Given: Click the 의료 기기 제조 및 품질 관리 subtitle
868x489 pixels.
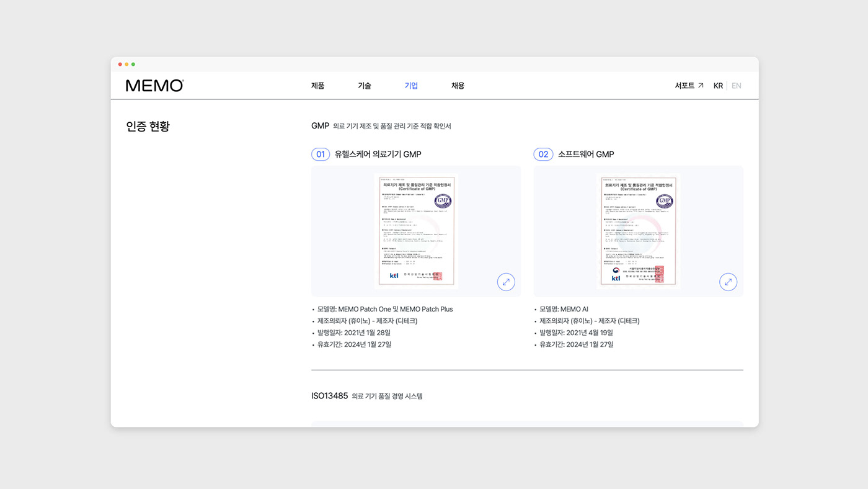Looking at the screenshot, I should click(x=392, y=126).
